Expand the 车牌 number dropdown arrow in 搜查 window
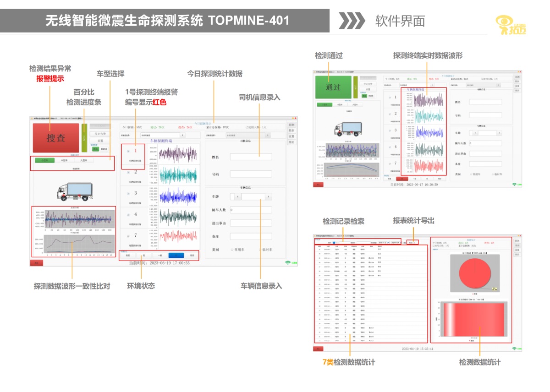 pyautogui.click(x=268, y=196)
